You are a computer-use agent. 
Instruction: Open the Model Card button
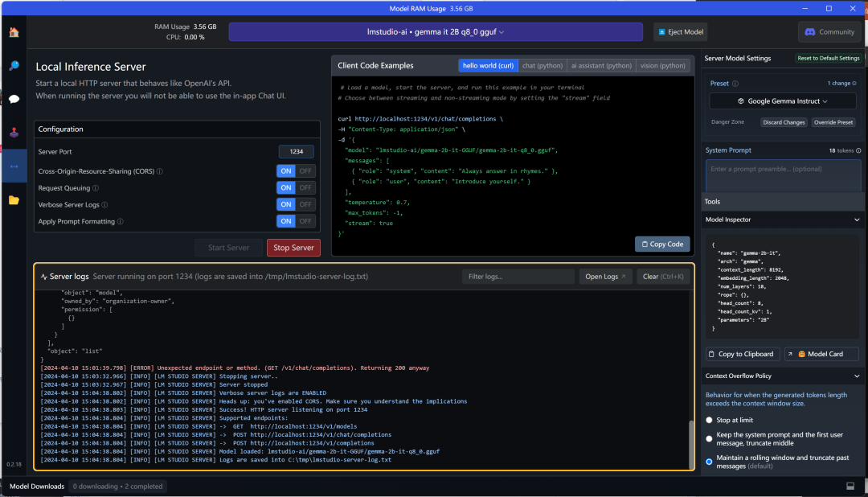click(x=821, y=354)
